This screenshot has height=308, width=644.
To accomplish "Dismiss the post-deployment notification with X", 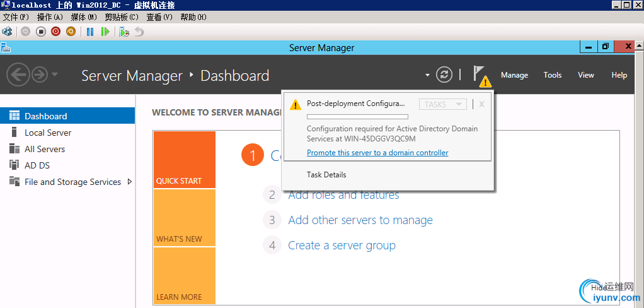I will pos(482,104).
